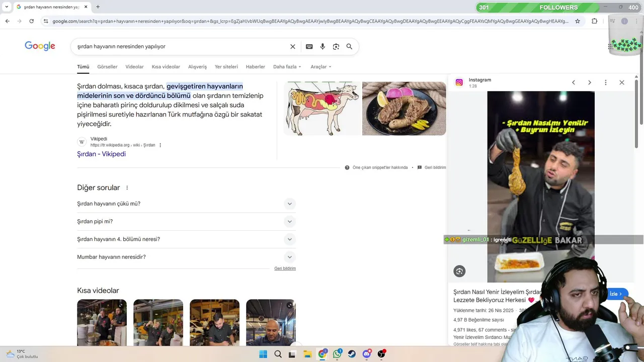Open fourth short video thumbnail
Screen dimensions: 644x362
click(271, 322)
